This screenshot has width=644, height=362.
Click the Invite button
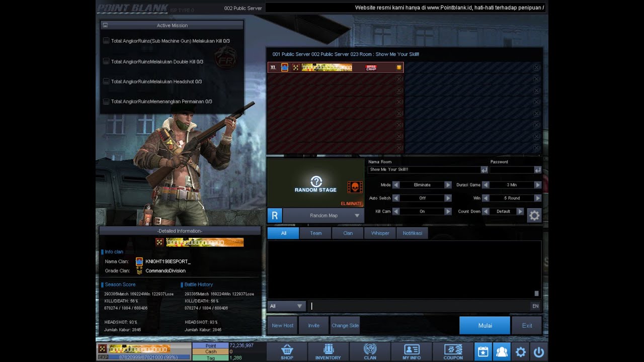[x=314, y=325]
